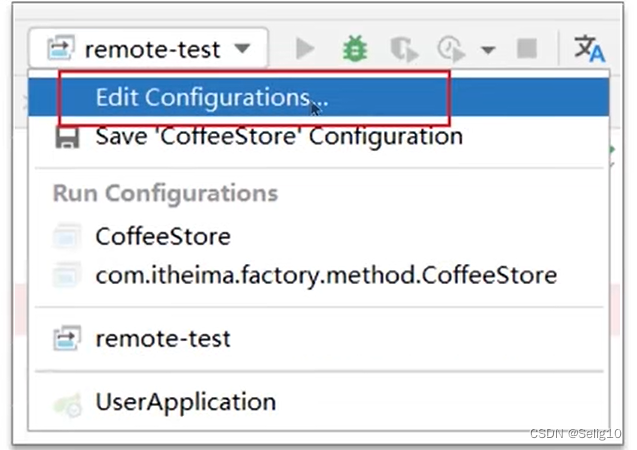Click the green Debug bug icon

click(355, 49)
